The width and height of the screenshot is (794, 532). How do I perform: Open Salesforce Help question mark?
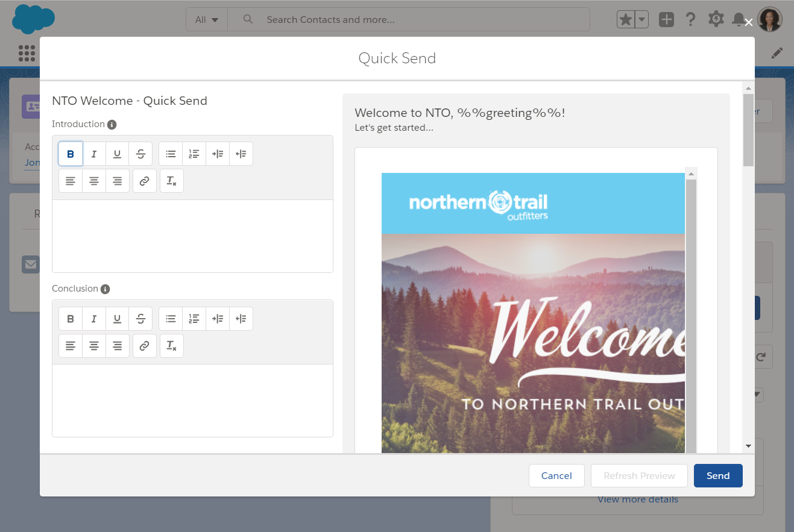pyautogui.click(x=691, y=19)
